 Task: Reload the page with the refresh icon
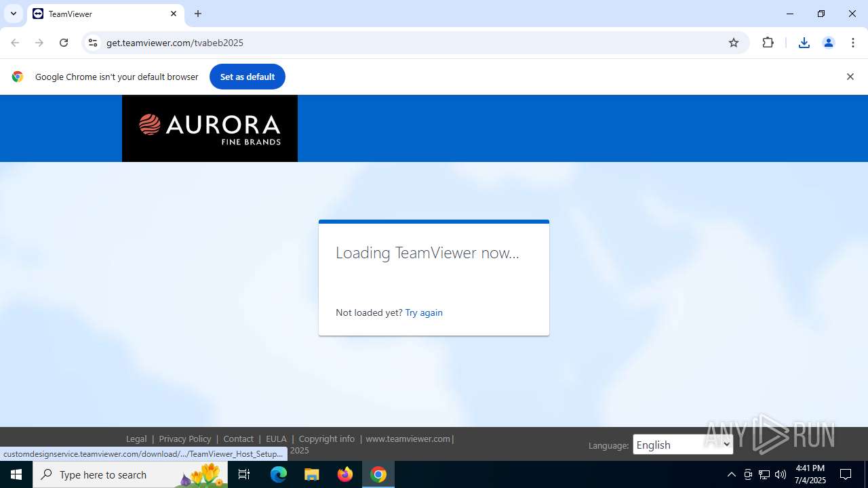point(64,43)
